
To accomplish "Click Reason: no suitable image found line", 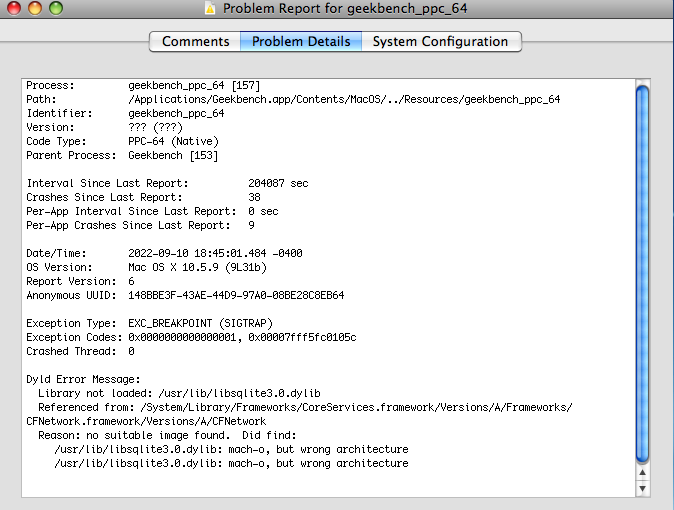I will [x=167, y=435].
